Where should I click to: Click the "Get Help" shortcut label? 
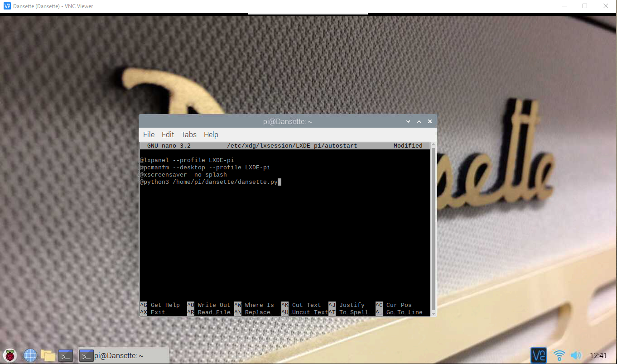click(165, 305)
